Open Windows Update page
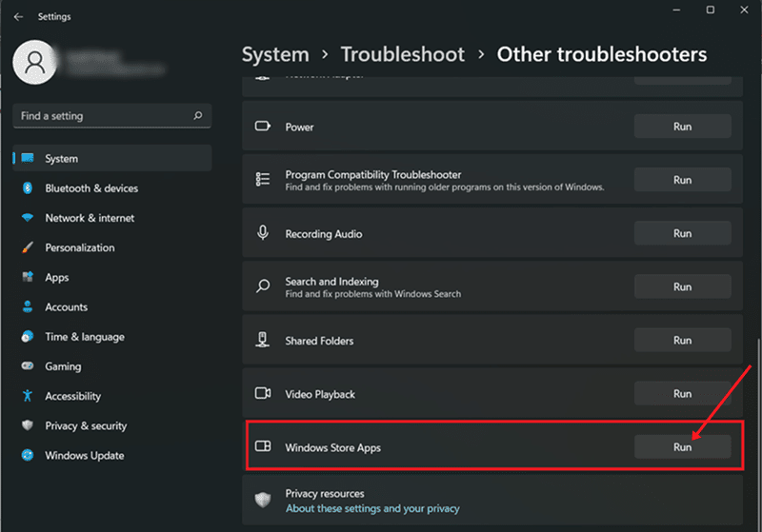This screenshot has height=532, width=762. [x=84, y=456]
